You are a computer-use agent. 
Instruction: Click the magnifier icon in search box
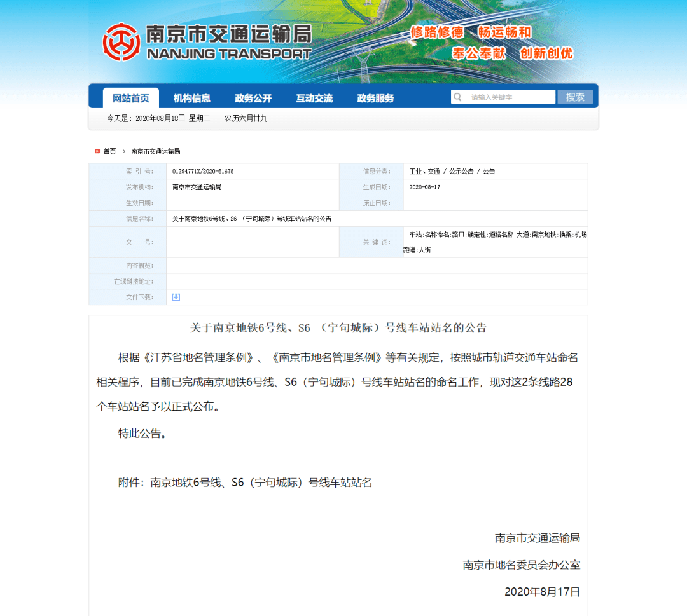[457, 97]
